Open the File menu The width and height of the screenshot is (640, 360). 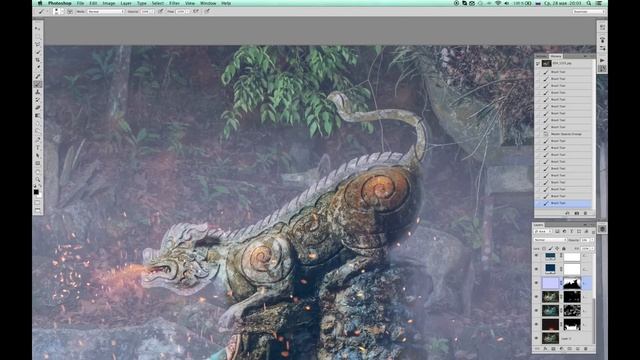tap(80, 3)
